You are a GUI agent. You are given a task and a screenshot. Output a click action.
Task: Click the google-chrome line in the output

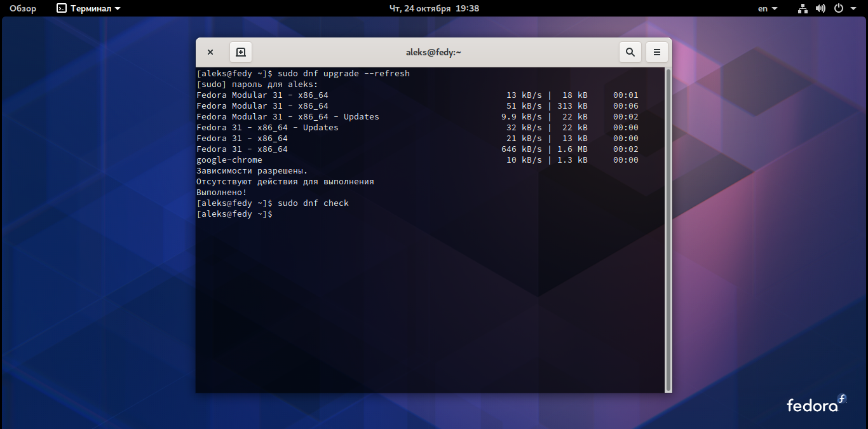[229, 160]
